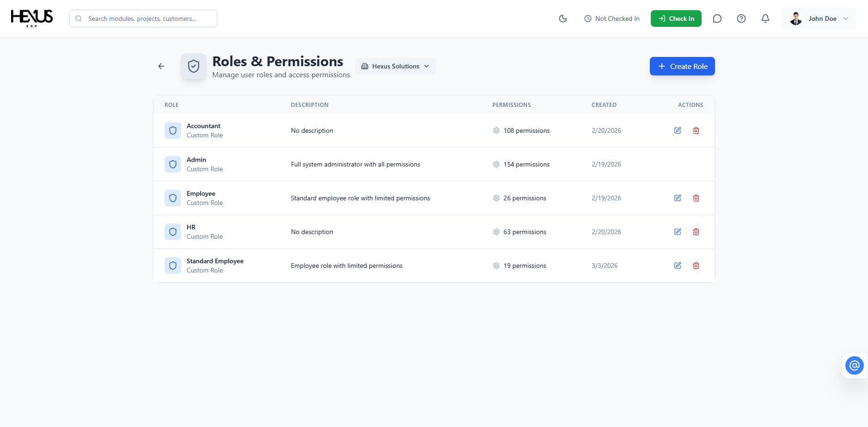Click the Not Checked In status
The height and width of the screenshot is (427, 868).
[x=612, y=19]
